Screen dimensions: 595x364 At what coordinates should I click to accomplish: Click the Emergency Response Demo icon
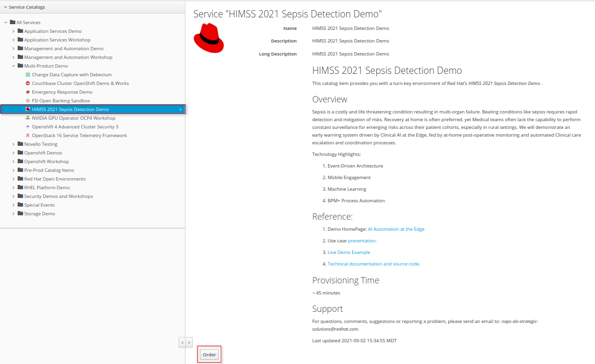coord(28,92)
